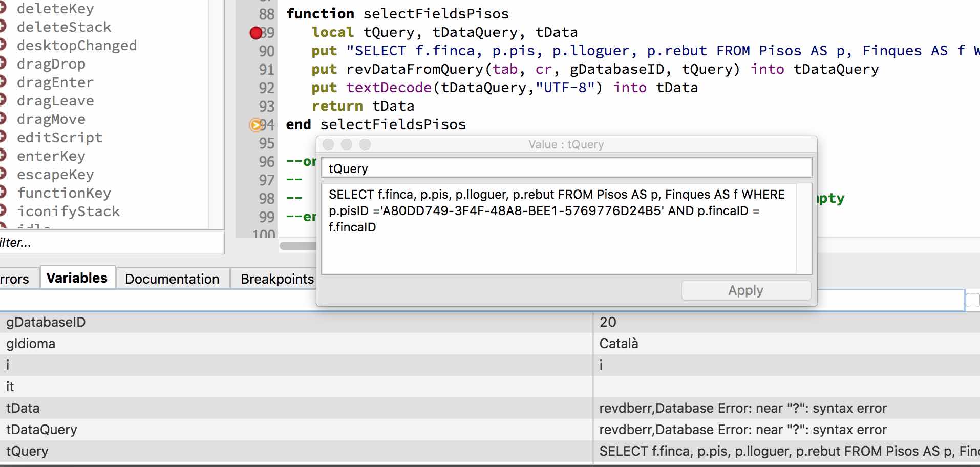Click the script editor horizontal scrollbar
Screen dimensions: 980x467
pyautogui.click(x=298, y=246)
